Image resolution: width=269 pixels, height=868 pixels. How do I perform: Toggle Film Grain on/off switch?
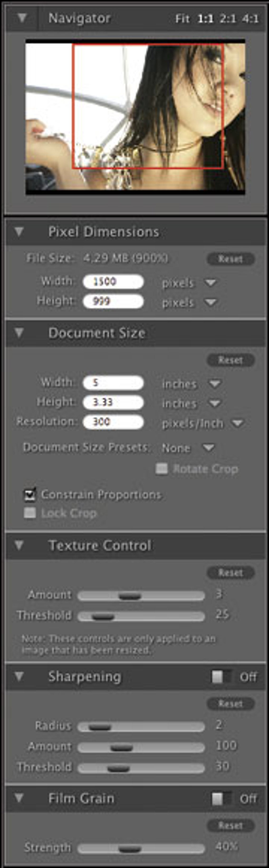(x=222, y=799)
